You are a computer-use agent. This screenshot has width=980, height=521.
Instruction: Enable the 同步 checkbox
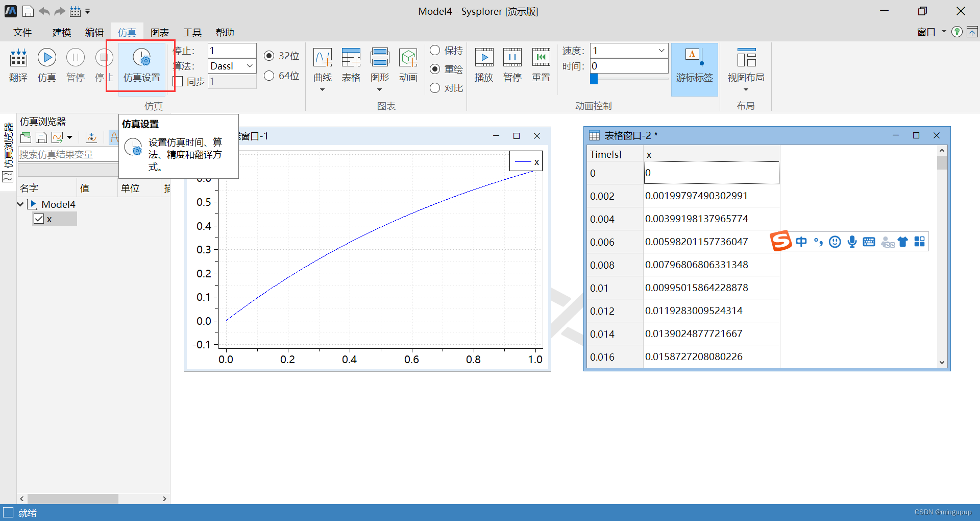pyautogui.click(x=178, y=81)
